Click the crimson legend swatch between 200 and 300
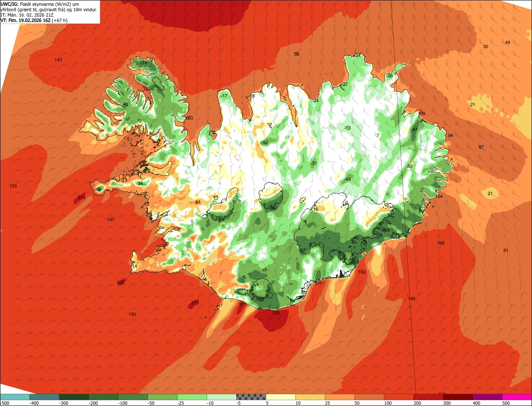The width and height of the screenshot is (532, 406). [429, 397]
